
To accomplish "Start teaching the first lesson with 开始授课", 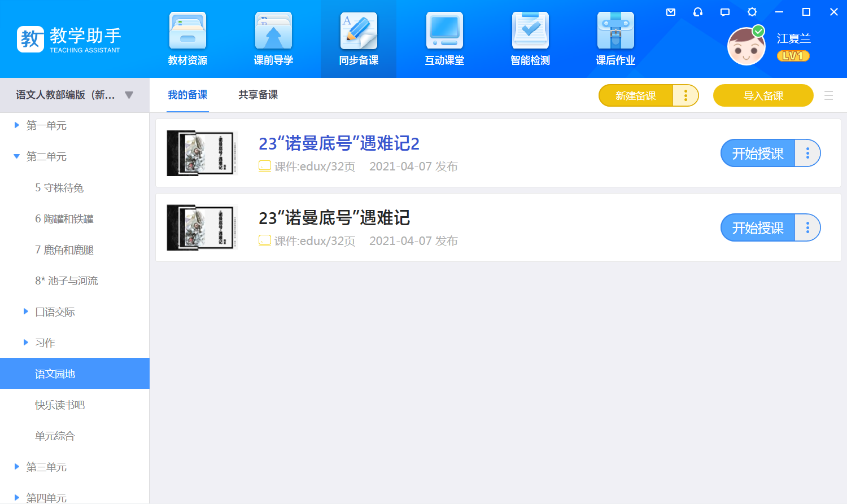I will (757, 153).
